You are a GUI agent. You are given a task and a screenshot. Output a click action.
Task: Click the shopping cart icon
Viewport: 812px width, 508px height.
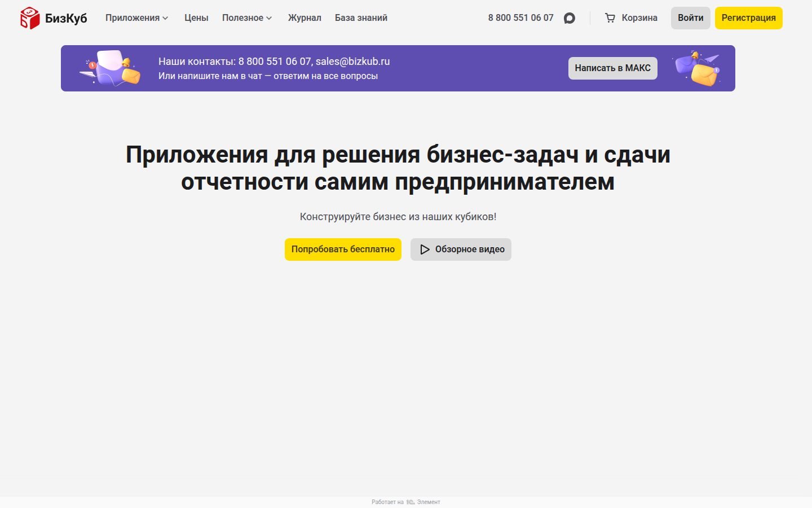[x=610, y=18]
